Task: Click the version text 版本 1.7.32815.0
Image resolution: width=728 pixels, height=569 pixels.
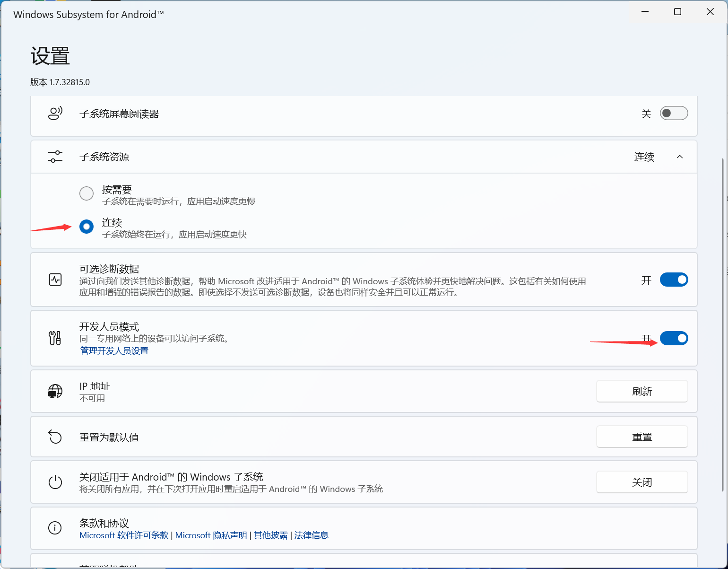Action: [x=60, y=82]
